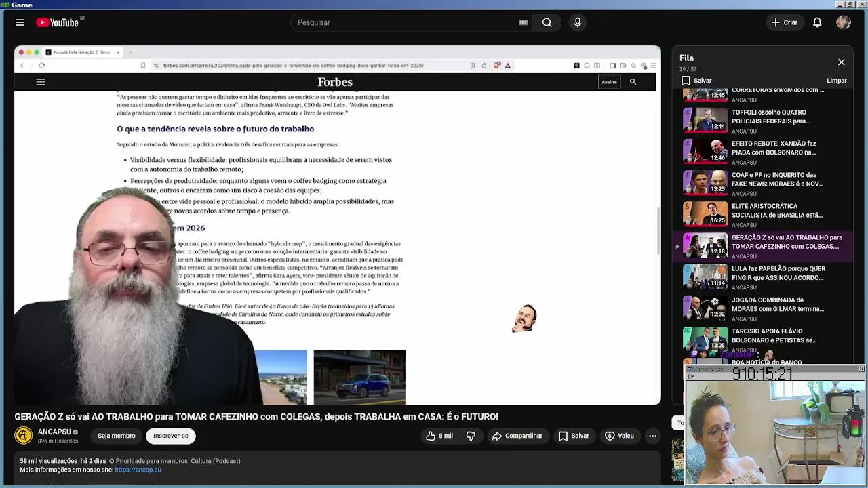The width and height of the screenshot is (868, 488).
Task: Save video with the Salvar bookmark button
Action: [574, 436]
